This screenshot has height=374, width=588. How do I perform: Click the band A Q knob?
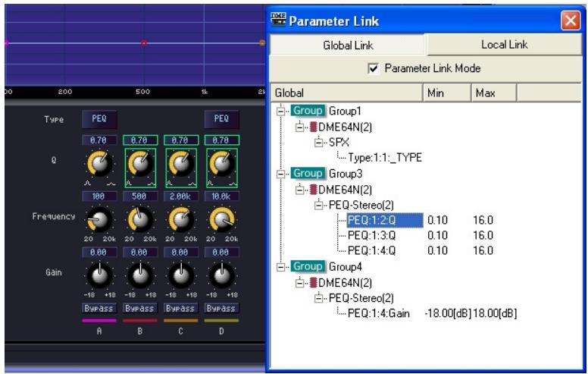point(99,164)
